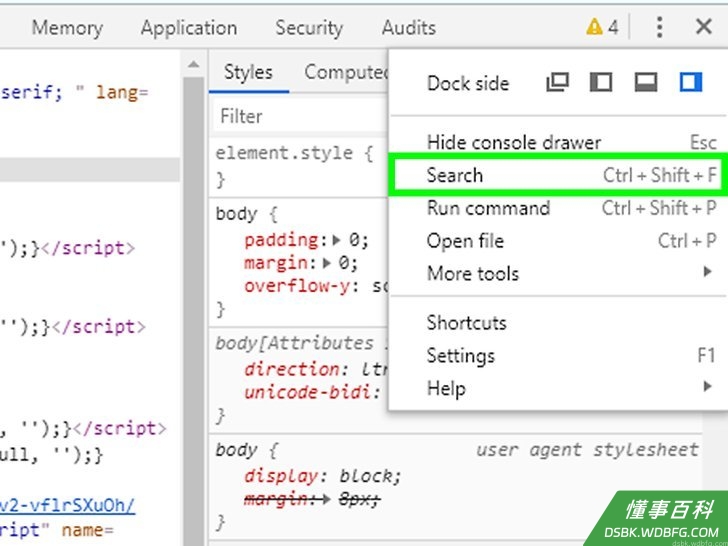The height and width of the screenshot is (546, 728).
Task: Click the direction property name
Action: point(291,370)
